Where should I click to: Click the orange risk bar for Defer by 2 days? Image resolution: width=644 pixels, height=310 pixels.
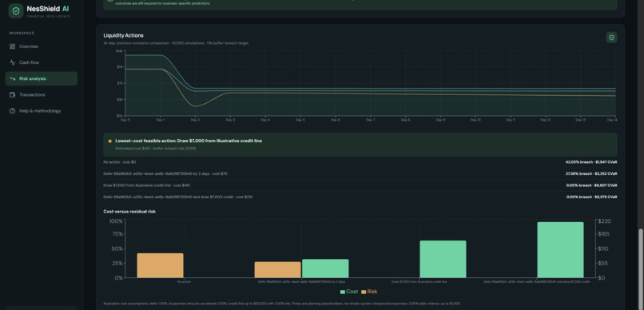[x=277, y=270]
